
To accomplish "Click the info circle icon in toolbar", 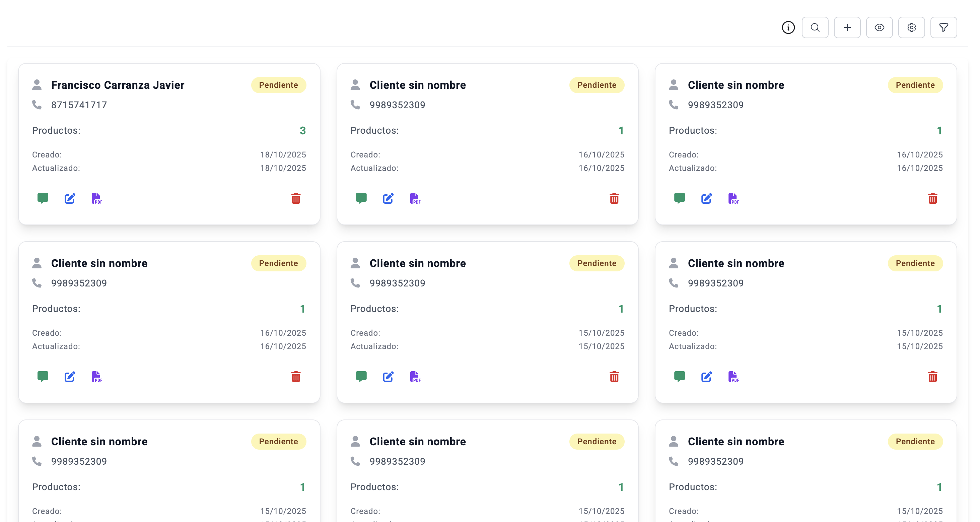I will (788, 27).
